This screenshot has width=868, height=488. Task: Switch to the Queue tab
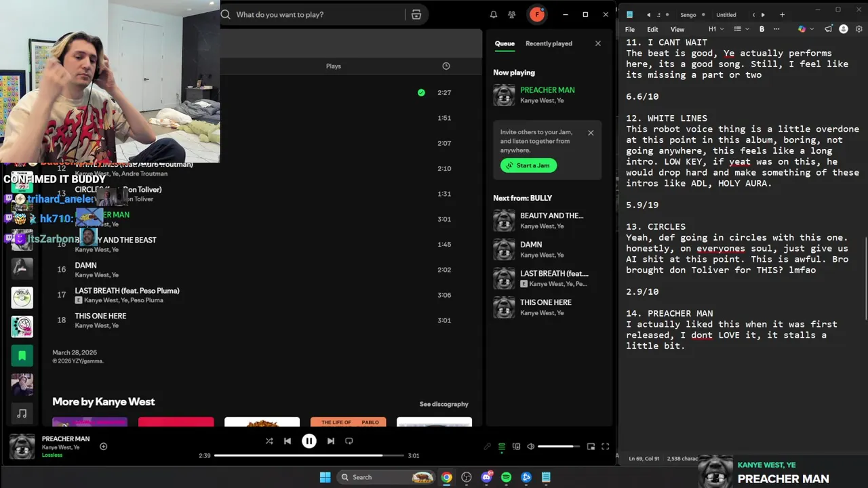click(x=505, y=43)
